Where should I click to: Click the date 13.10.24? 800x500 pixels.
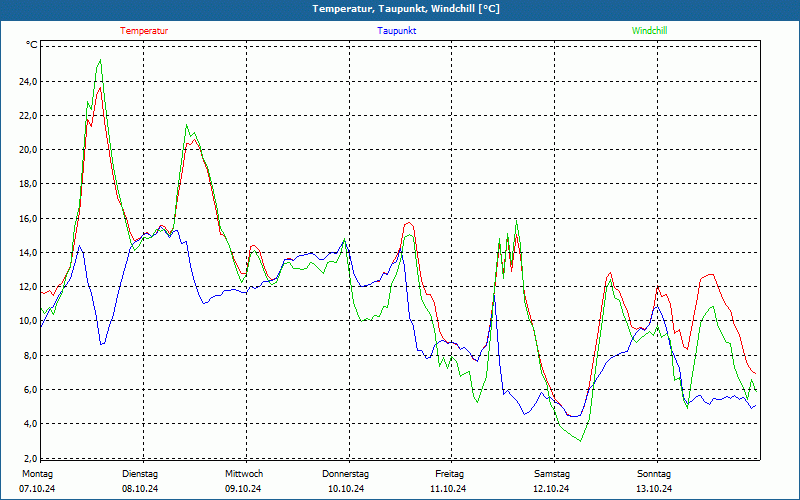654,489
